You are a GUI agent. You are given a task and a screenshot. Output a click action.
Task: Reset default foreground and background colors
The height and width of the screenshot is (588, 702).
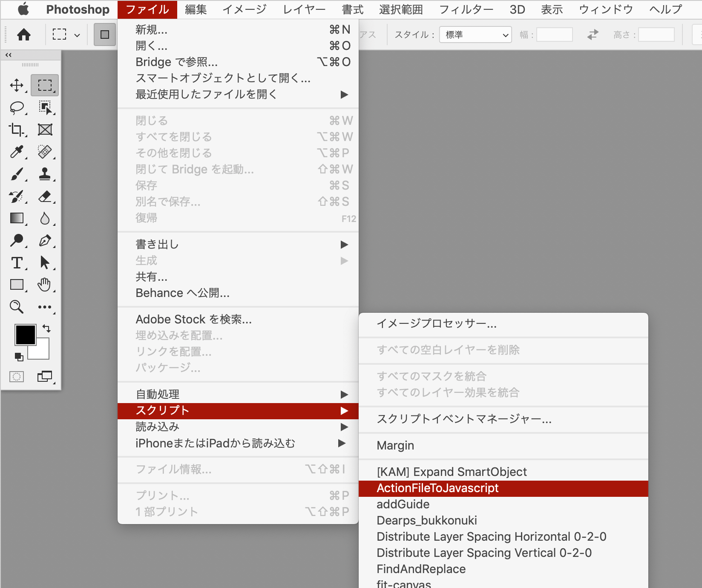[x=19, y=357]
